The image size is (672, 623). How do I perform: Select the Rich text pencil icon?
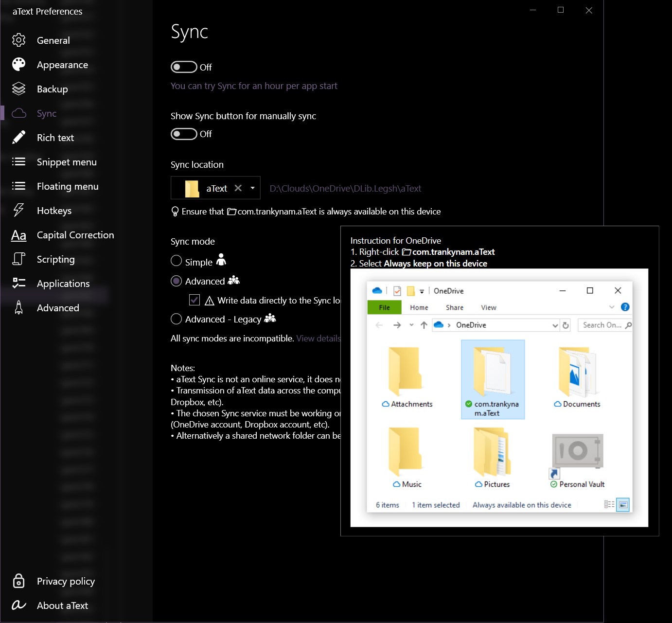point(18,138)
